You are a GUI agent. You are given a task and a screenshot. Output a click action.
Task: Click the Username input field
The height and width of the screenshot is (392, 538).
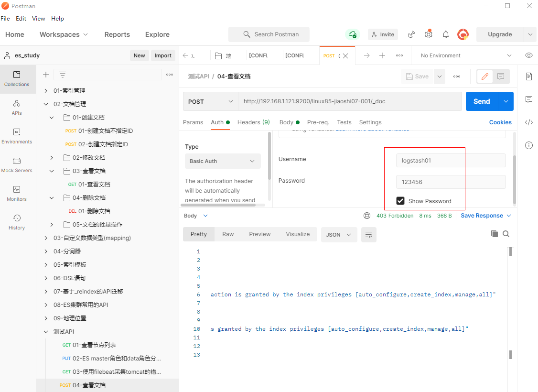tap(451, 161)
